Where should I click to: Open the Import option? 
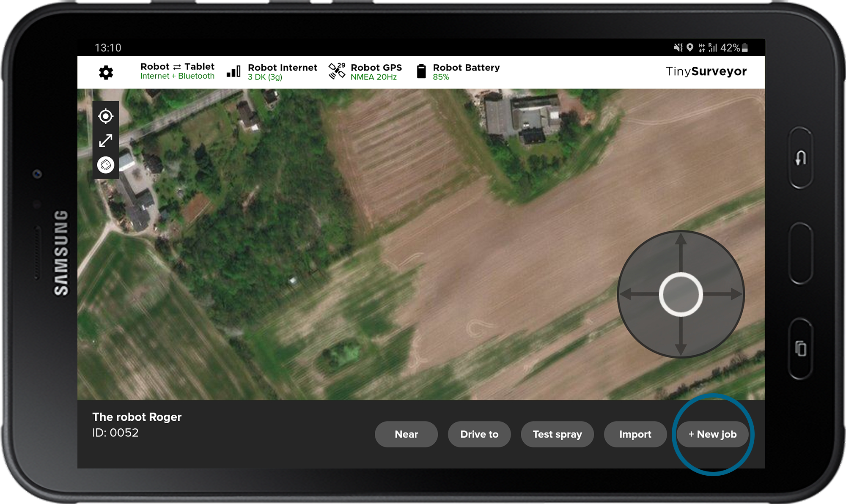(x=635, y=434)
